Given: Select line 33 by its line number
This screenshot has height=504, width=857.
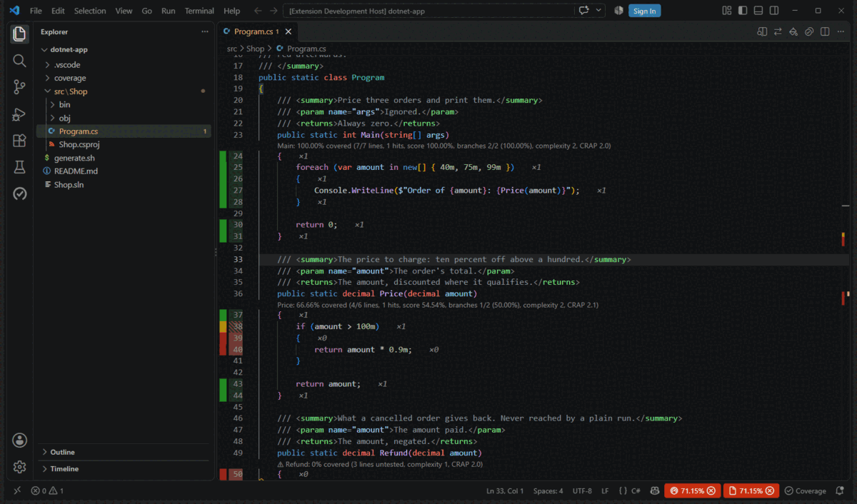Looking at the screenshot, I should 238,259.
